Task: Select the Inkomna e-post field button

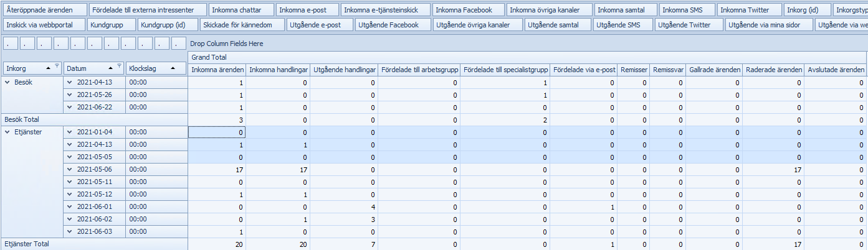Action: coord(307,10)
